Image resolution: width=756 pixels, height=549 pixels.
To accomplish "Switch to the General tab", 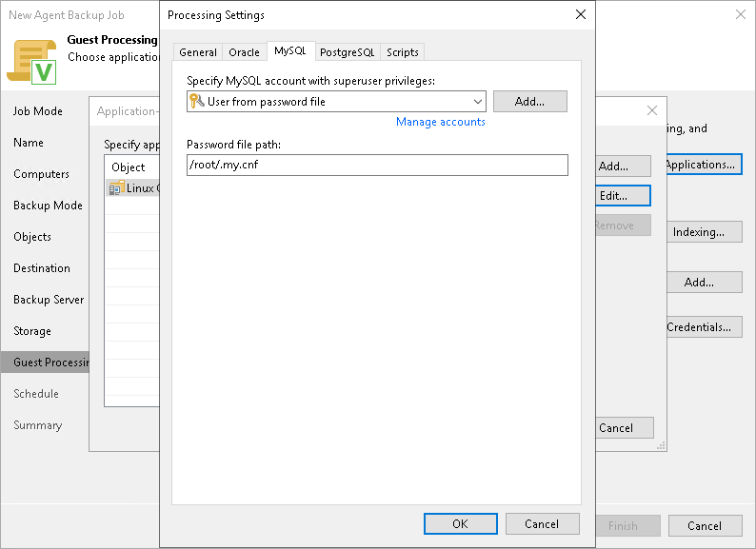I will point(198,52).
